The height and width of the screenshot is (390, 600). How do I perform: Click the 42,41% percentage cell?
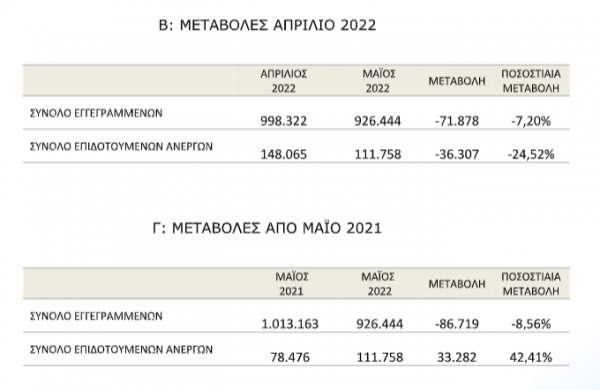(x=531, y=357)
